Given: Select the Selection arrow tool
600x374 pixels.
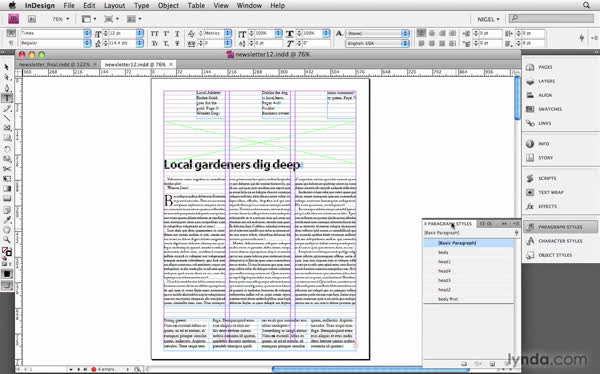Looking at the screenshot, I should [7, 67].
